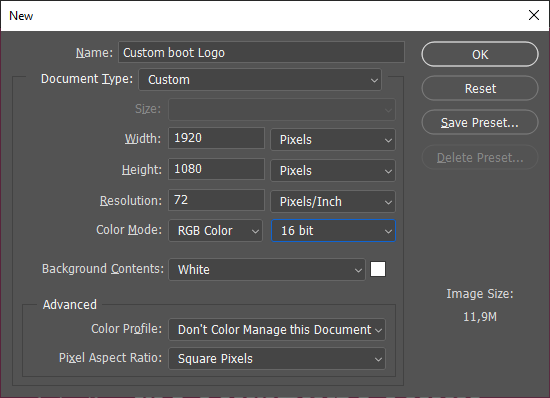Close the New dialog window
This screenshot has width=550, height=398.
(x=534, y=15)
